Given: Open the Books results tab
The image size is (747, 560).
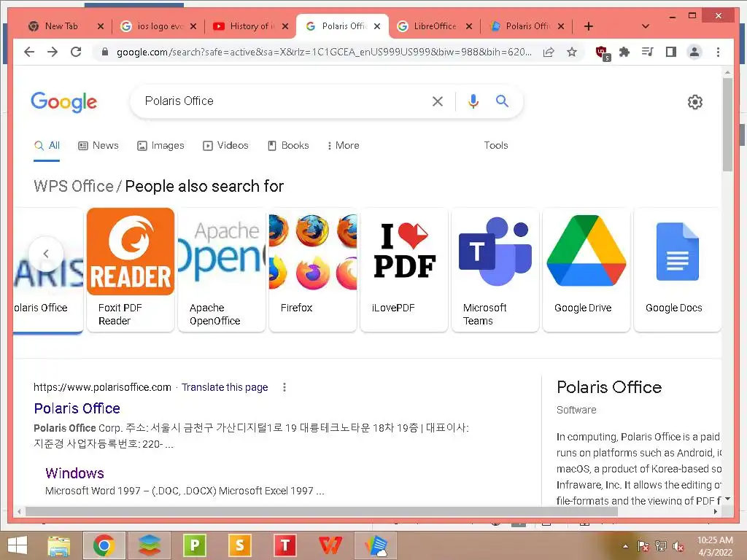Looking at the screenshot, I should (288, 146).
